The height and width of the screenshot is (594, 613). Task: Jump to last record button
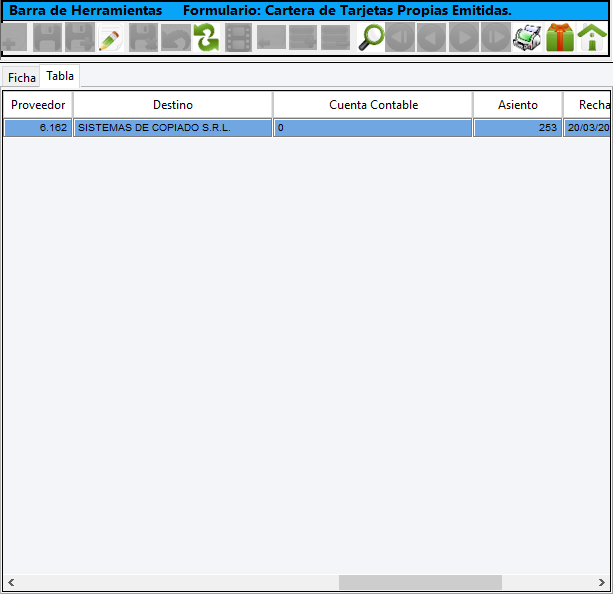point(495,38)
